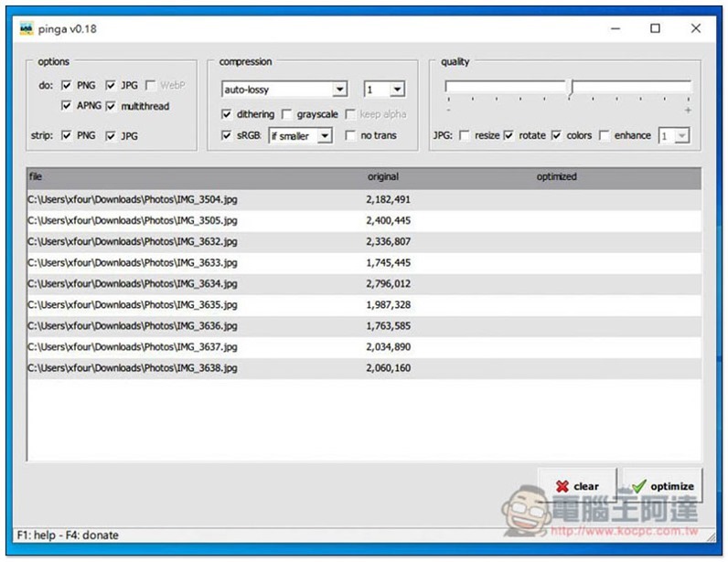Select the IMG_3505.jpg file row

click(x=364, y=220)
